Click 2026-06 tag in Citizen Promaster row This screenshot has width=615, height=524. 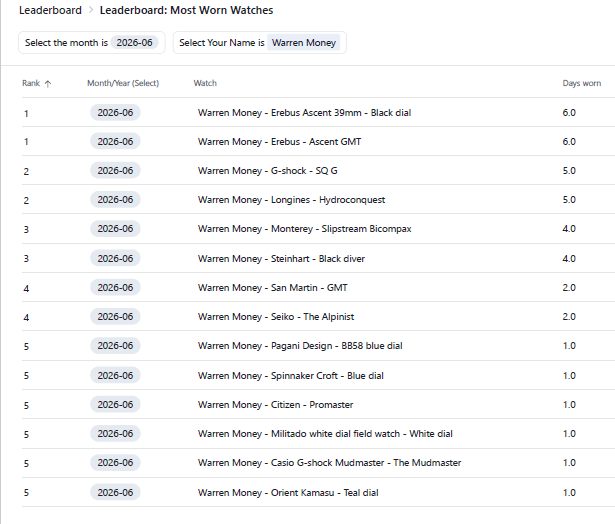pos(115,404)
